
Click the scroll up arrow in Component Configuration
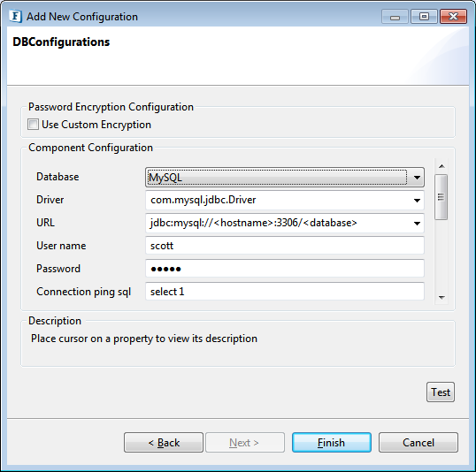coord(441,166)
